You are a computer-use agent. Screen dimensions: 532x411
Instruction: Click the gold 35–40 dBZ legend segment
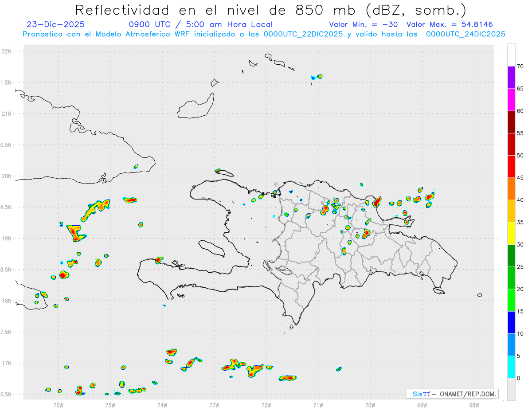(x=511, y=211)
